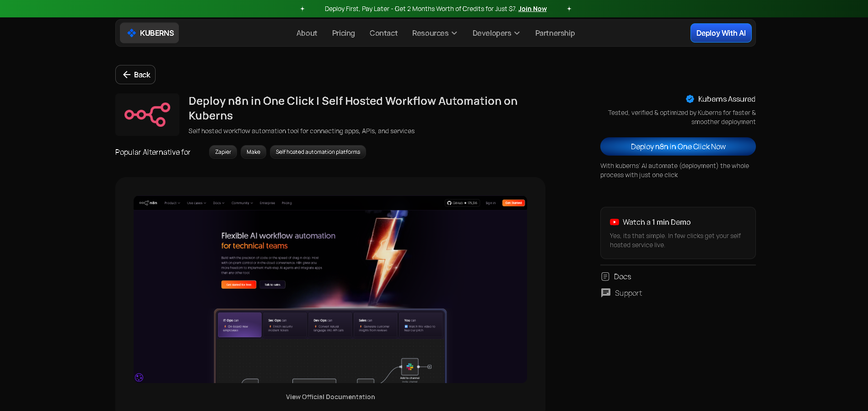Click the Support chat bubble icon
The image size is (868, 411).
tap(605, 293)
